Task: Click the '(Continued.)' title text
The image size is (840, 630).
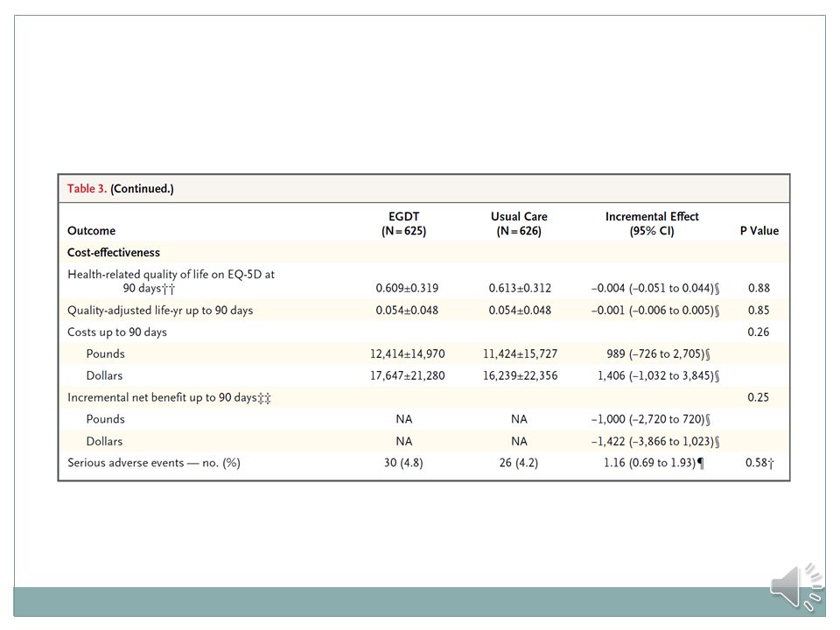Action: (x=142, y=189)
